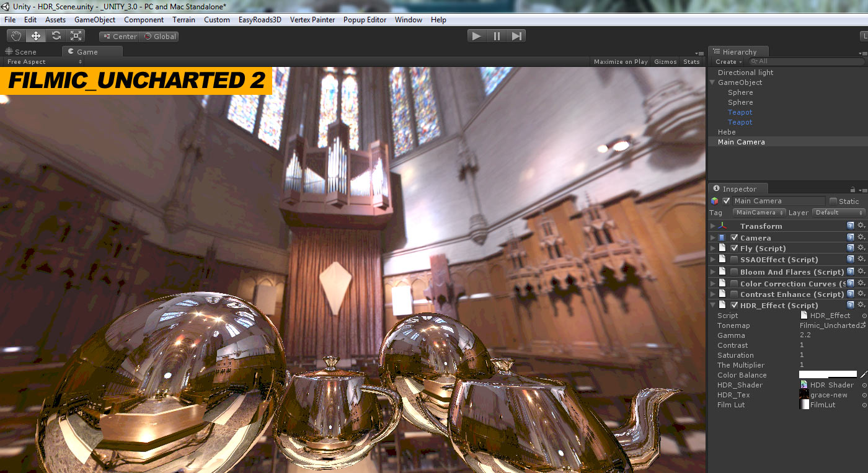Enable the SSAOEffect (Script) checkbox
Screen dimensions: 868x473
point(734,259)
